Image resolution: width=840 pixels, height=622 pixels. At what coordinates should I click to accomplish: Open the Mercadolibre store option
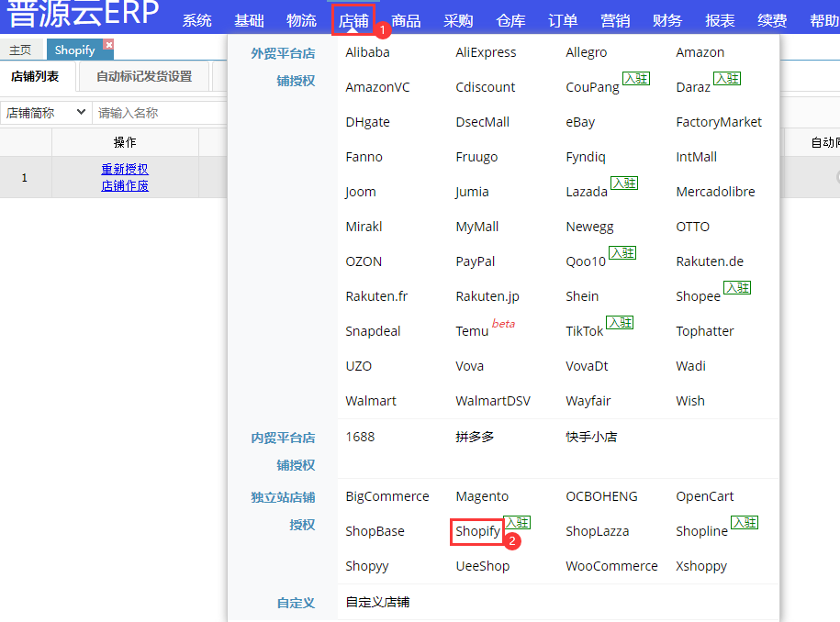[x=716, y=192]
